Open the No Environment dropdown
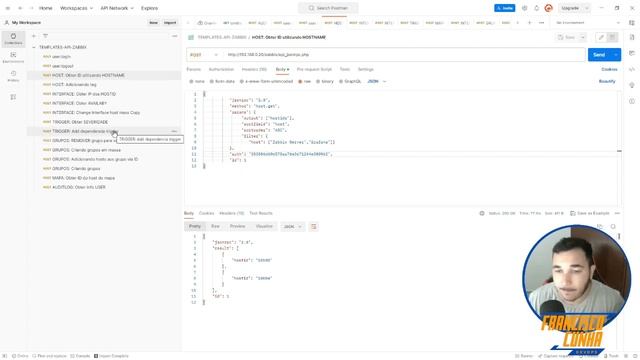The height and width of the screenshot is (360, 640). click(x=587, y=23)
